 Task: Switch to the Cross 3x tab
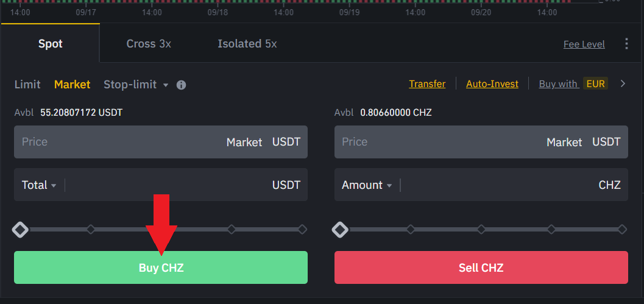[x=149, y=44]
